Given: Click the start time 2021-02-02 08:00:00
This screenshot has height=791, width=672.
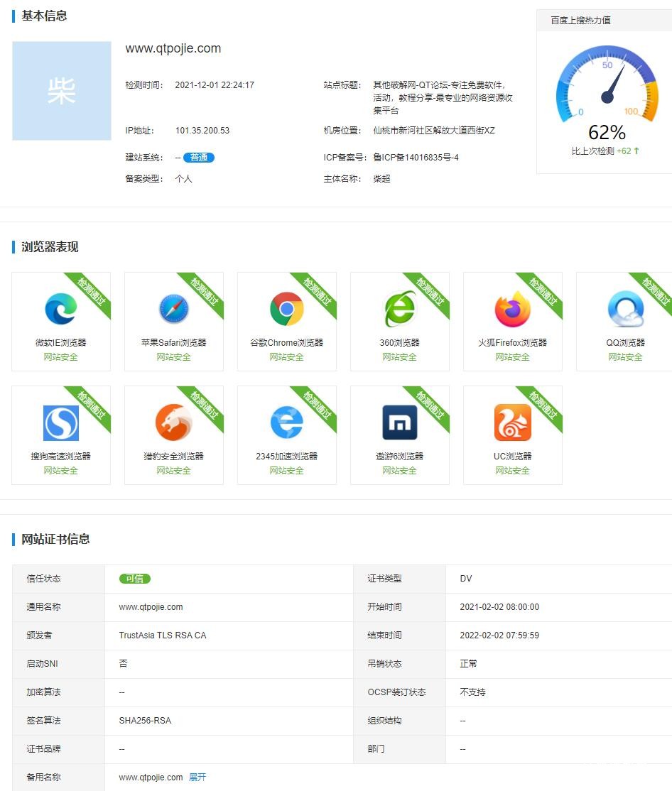Looking at the screenshot, I should pyautogui.click(x=499, y=607).
